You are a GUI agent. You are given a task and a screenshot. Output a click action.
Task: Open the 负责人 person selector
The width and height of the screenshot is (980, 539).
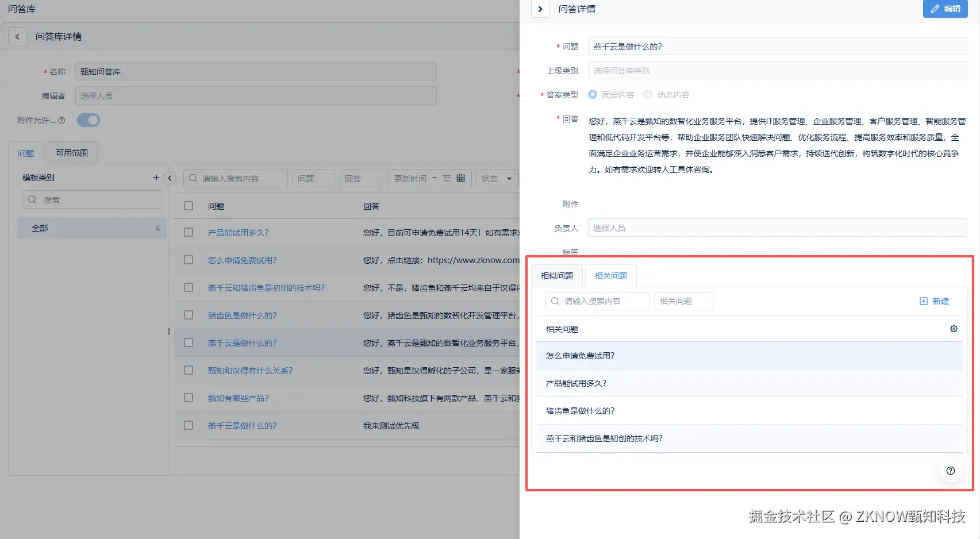777,228
